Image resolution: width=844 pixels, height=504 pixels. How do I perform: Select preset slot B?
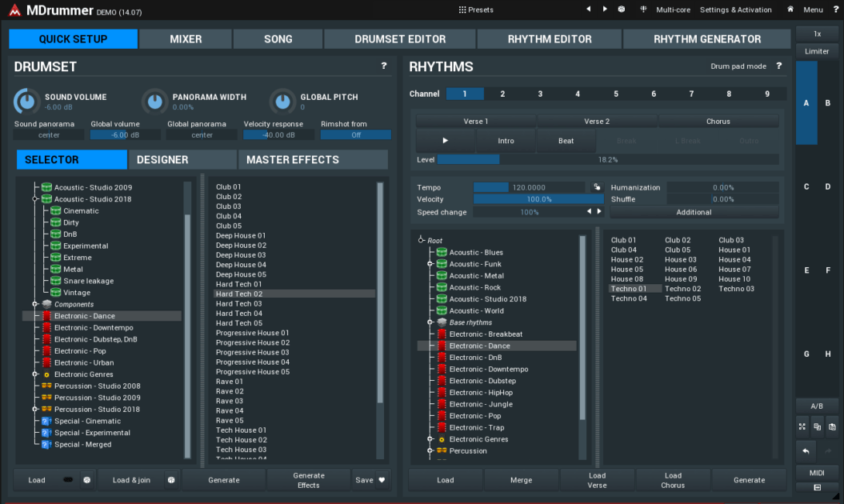click(x=828, y=103)
